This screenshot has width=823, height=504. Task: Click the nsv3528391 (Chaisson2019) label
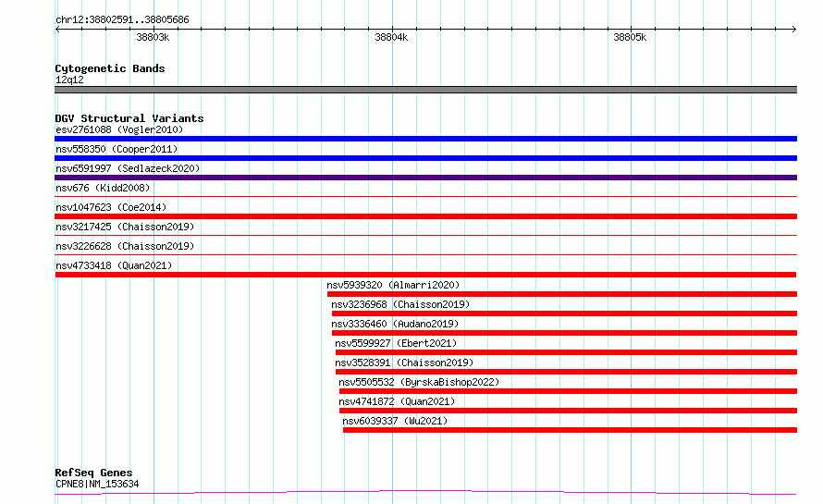point(404,363)
